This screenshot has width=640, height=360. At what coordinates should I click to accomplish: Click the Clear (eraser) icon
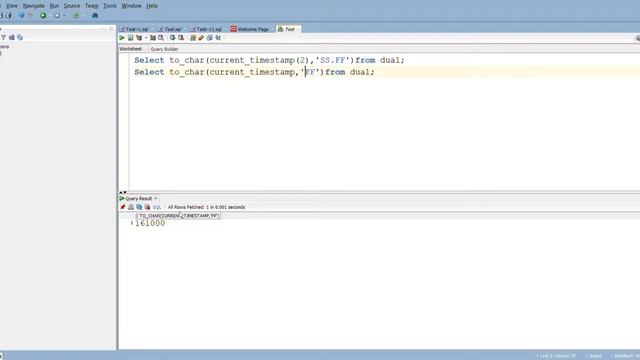click(x=201, y=38)
